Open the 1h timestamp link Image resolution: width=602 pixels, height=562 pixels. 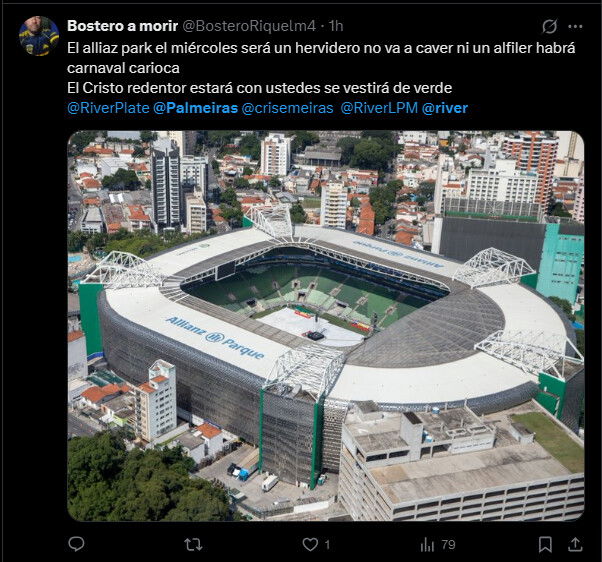pos(336,26)
